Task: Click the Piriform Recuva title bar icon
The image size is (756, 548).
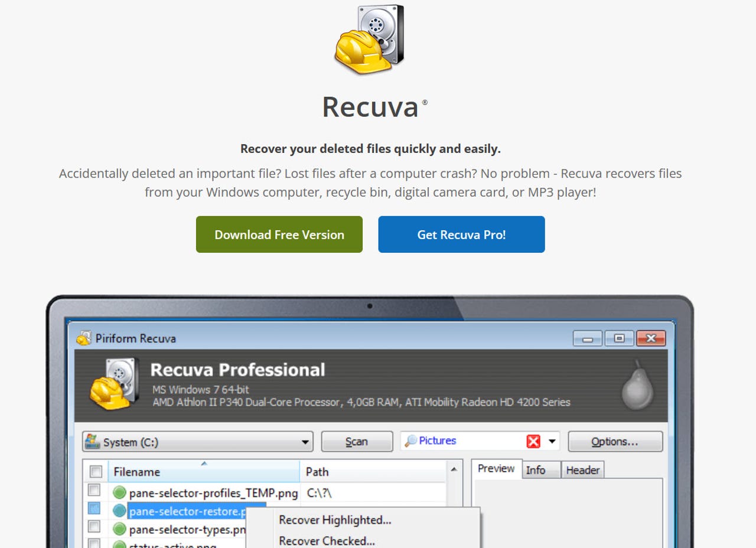Action: (84, 338)
